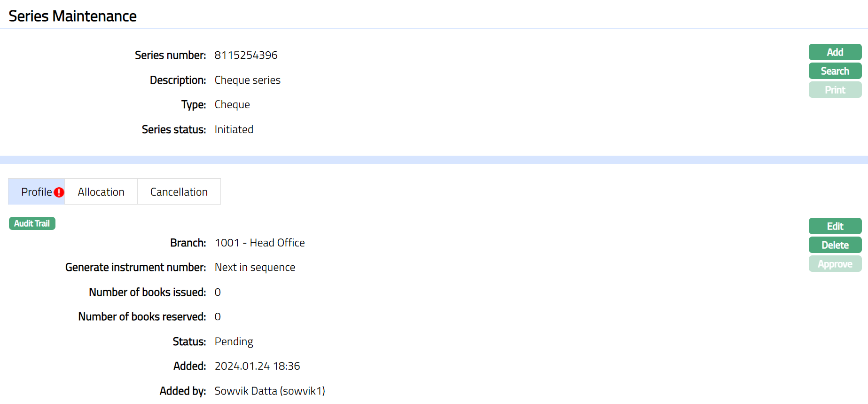
Task: Click the series status value 'Initiated'
Action: click(x=234, y=130)
